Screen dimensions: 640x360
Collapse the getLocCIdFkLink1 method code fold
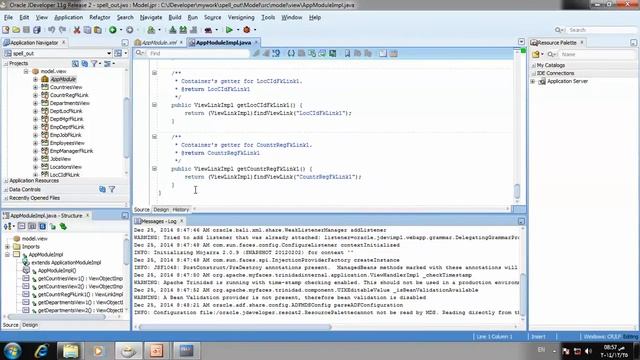154,105
